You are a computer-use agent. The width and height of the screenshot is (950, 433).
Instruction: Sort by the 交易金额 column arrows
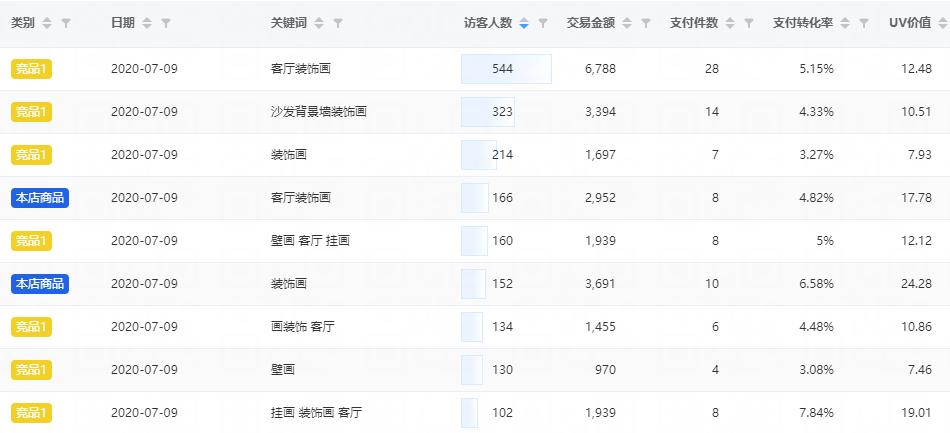click(x=627, y=23)
